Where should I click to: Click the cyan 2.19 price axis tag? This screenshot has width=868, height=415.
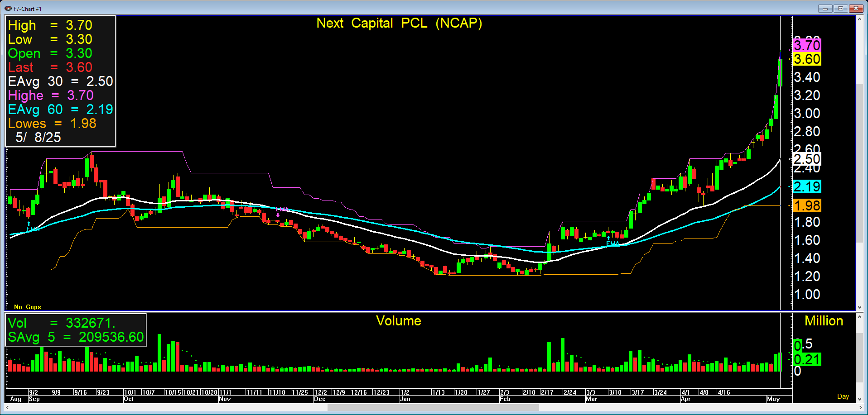(x=807, y=186)
